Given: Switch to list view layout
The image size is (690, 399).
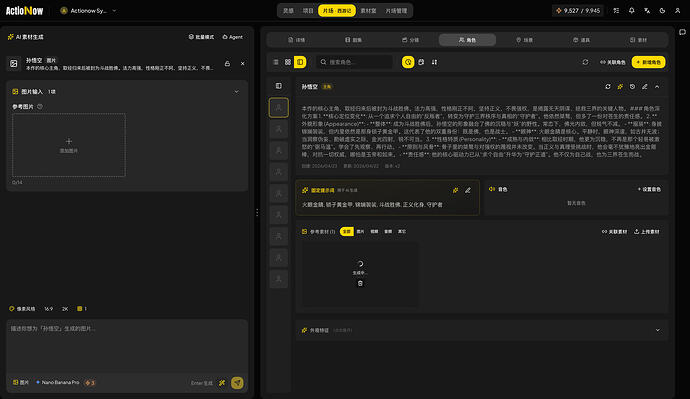Looking at the screenshot, I should click(x=276, y=62).
